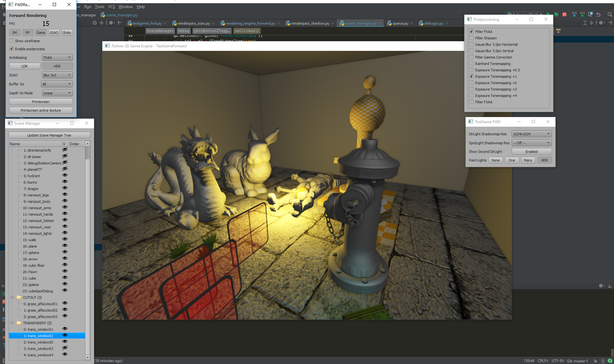This screenshot has height=364, width=614.
Task: Switch to rendering_engine_forward.py tab
Action: 250,23
